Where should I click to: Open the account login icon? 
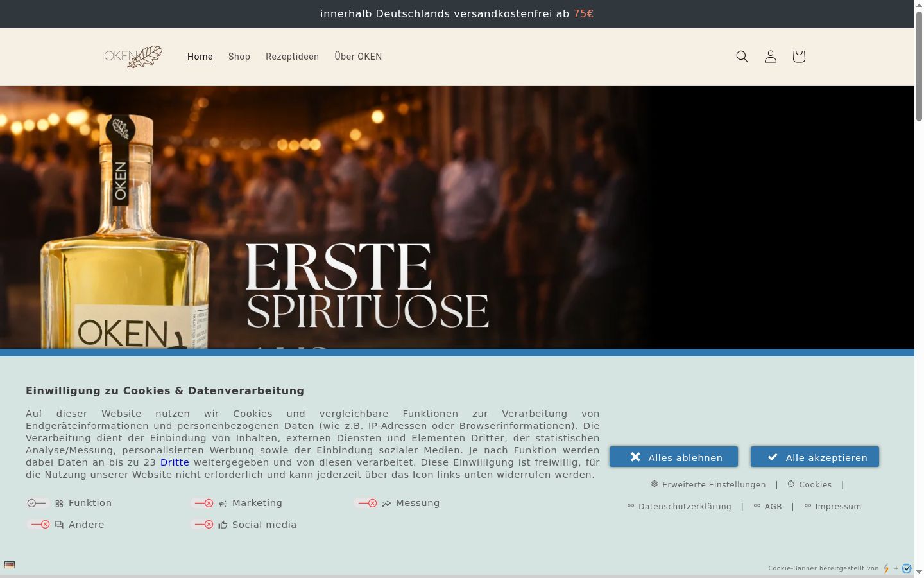[x=771, y=57]
